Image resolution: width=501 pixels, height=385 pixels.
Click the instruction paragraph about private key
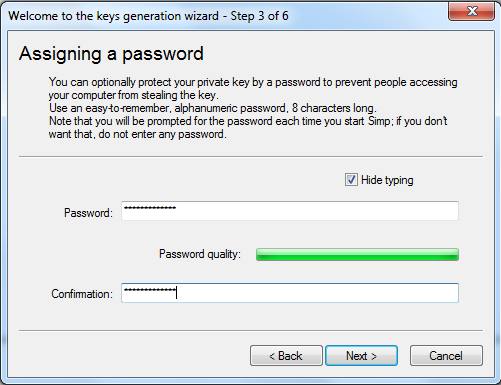pyautogui.click(x=253, y=88)
